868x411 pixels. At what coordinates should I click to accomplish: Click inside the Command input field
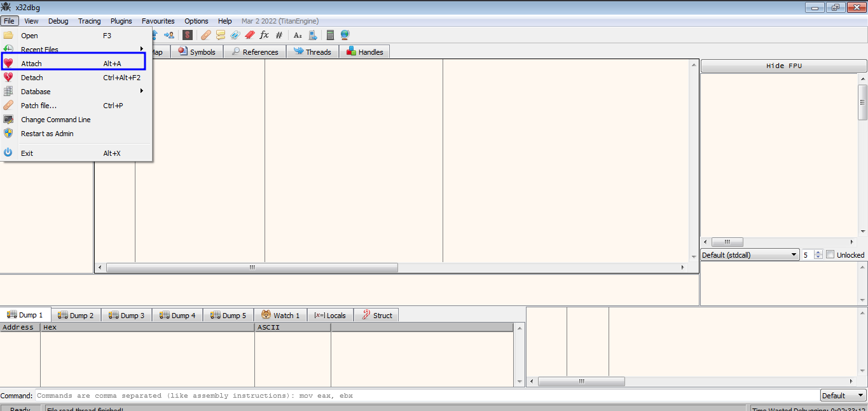point(426,396)
